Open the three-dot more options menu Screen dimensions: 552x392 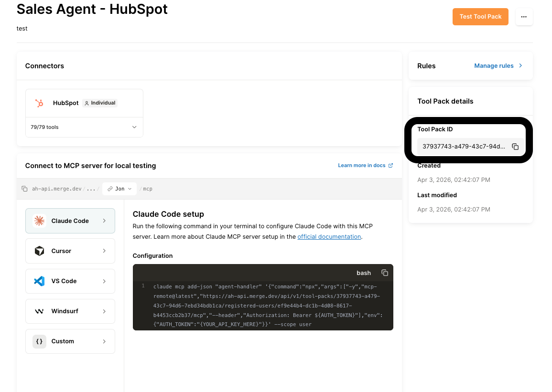pos(524,17)
